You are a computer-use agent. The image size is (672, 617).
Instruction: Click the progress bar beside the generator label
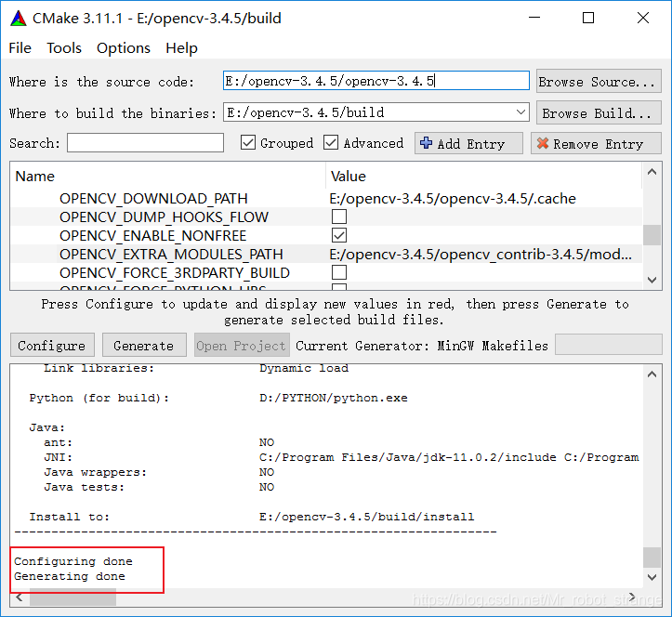(608, 345)
